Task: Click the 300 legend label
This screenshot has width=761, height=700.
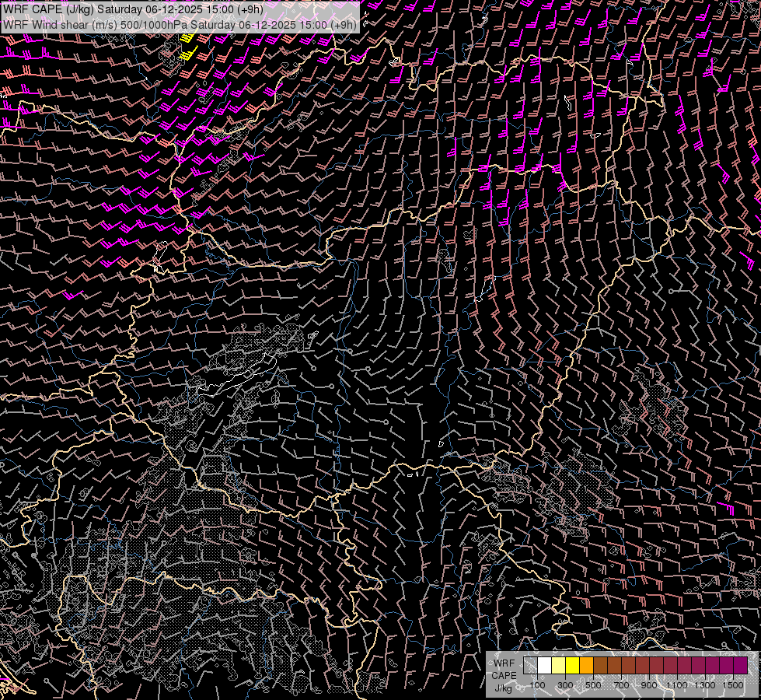Action: tap(565, 685)
